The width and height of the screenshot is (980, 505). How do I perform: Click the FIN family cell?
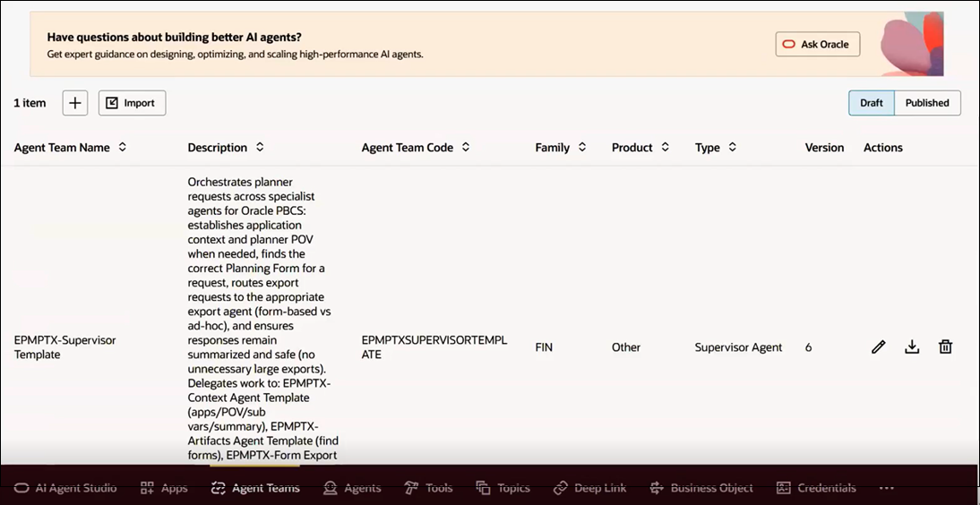click(544, 347)
